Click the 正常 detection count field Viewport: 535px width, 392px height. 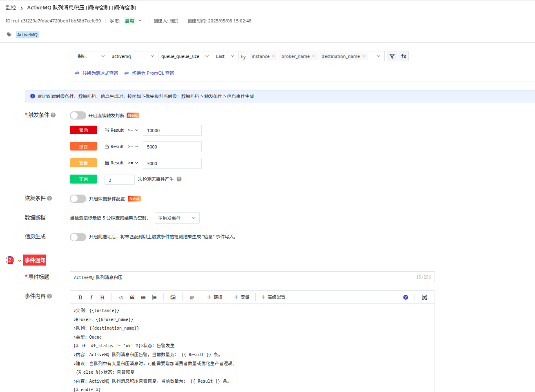pos(120,180)
